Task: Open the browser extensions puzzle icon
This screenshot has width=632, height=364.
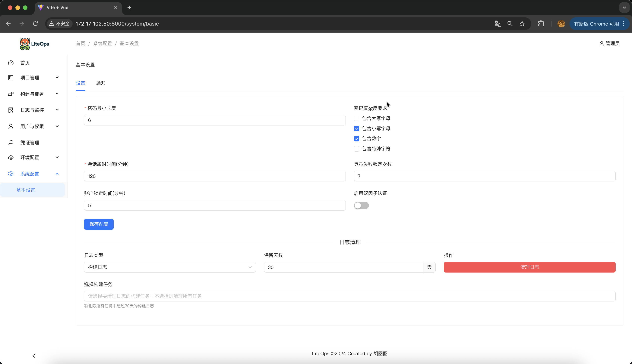Action: [x=541, y=24]
